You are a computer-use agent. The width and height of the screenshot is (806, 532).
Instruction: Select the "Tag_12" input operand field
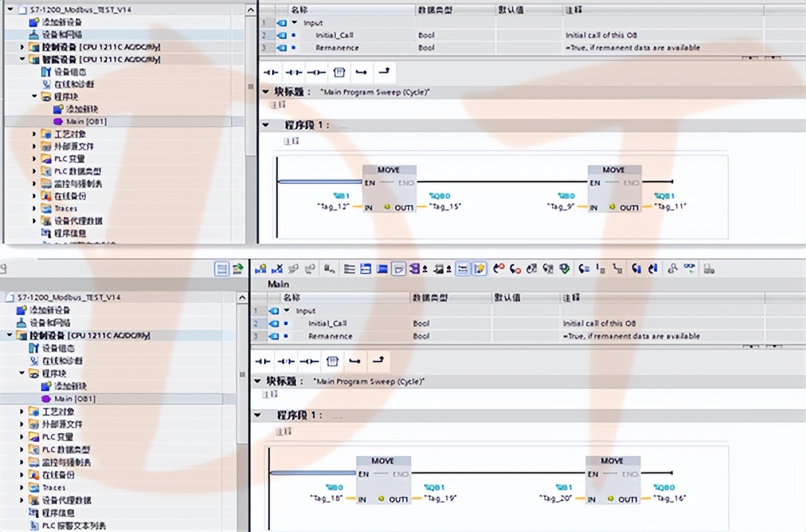pyautogui.click(x=334, y=207)
